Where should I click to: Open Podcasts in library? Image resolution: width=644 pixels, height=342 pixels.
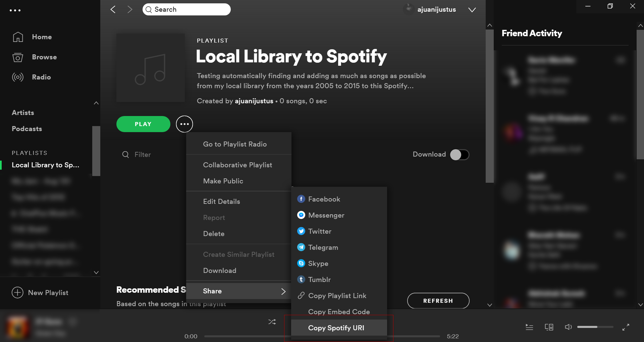pos(27,129)
